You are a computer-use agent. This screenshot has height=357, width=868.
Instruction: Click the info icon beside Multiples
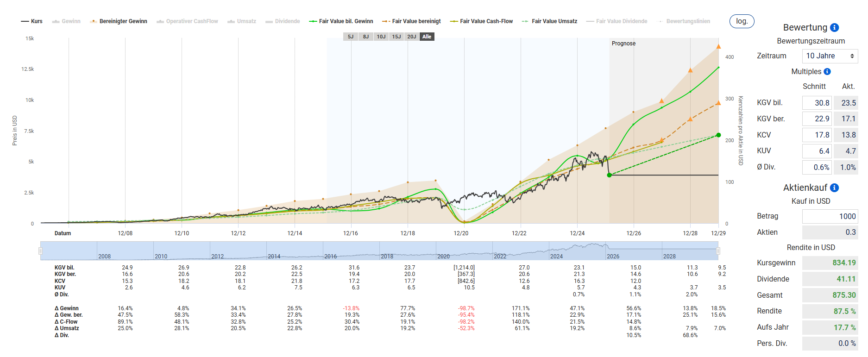[827, 72]
